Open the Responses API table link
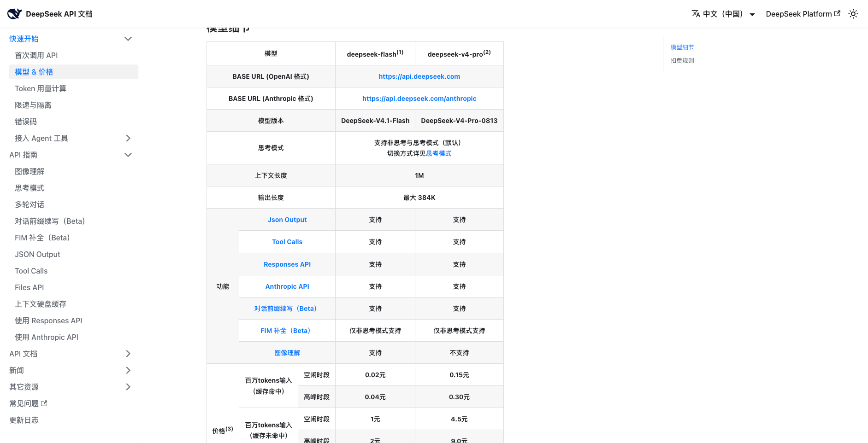The image size is (868, 443). click(287, 264)
